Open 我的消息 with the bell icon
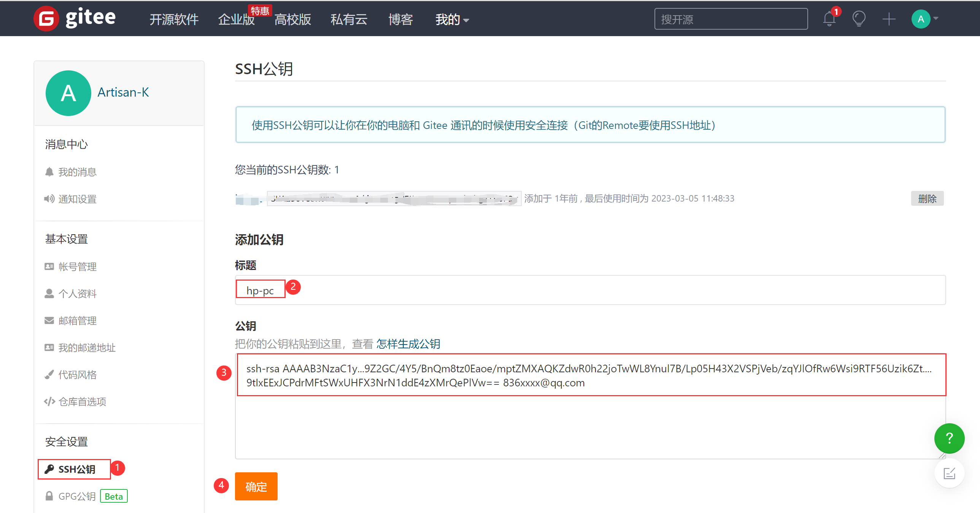 pos(77,172)
